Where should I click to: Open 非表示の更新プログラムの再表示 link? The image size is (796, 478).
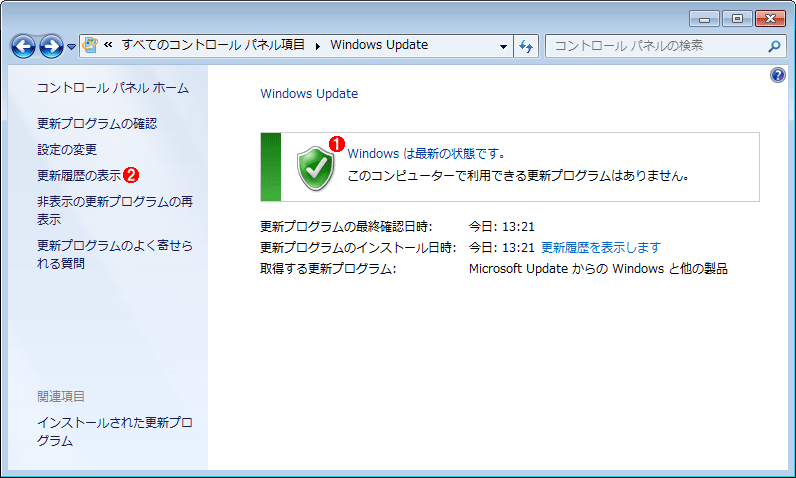(x=115, y=210)
